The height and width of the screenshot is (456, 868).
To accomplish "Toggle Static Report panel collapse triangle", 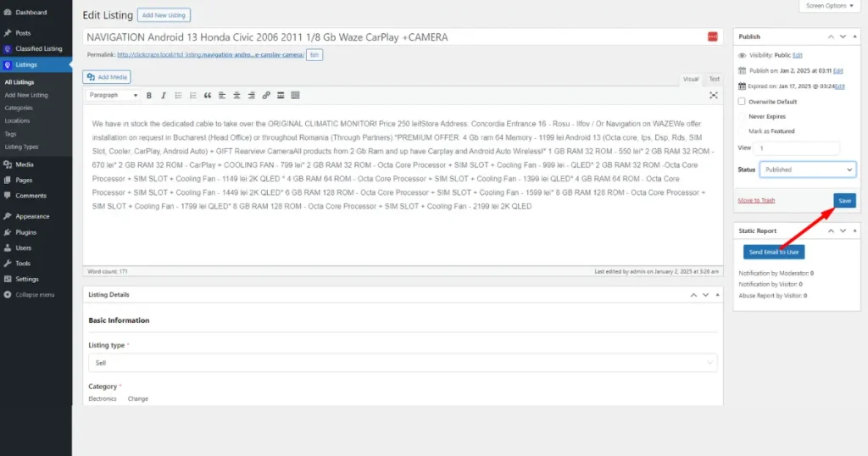I will coord(854,231).
